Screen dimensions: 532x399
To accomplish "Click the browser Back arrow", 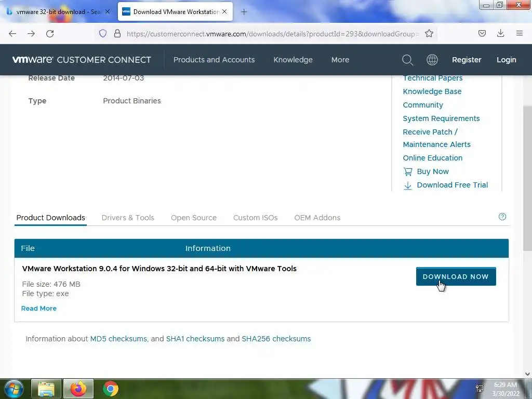I will [x=12, y=34].
